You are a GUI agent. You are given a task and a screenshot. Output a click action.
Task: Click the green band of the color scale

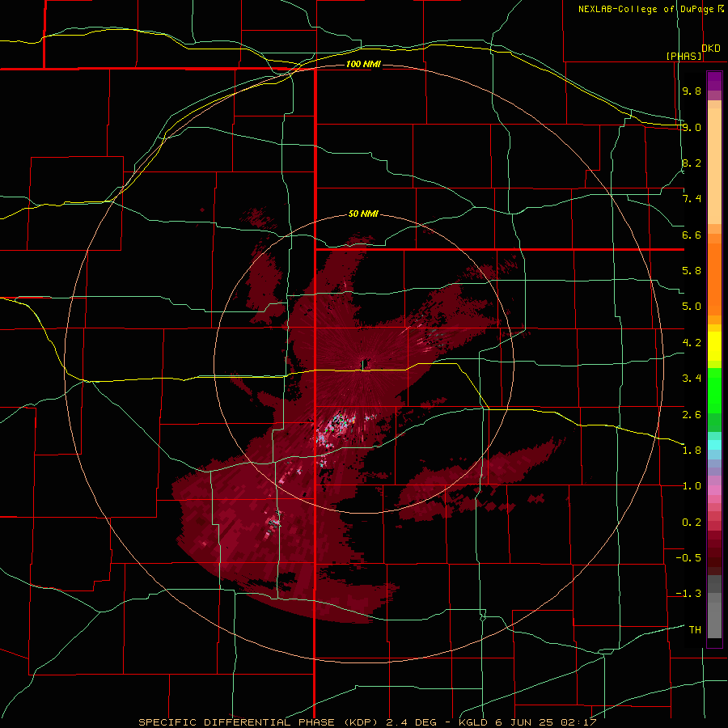(x=714, y=400)
